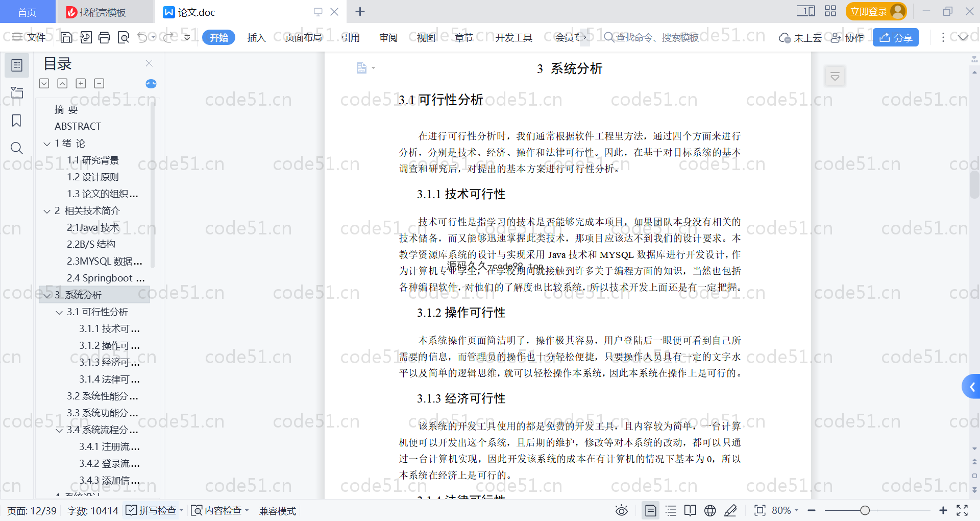Click the blue smart outline icon

pos(151,84)
